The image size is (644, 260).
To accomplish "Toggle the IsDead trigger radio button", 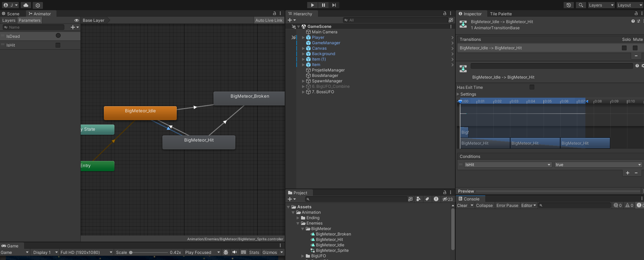I will coord(58,36).
